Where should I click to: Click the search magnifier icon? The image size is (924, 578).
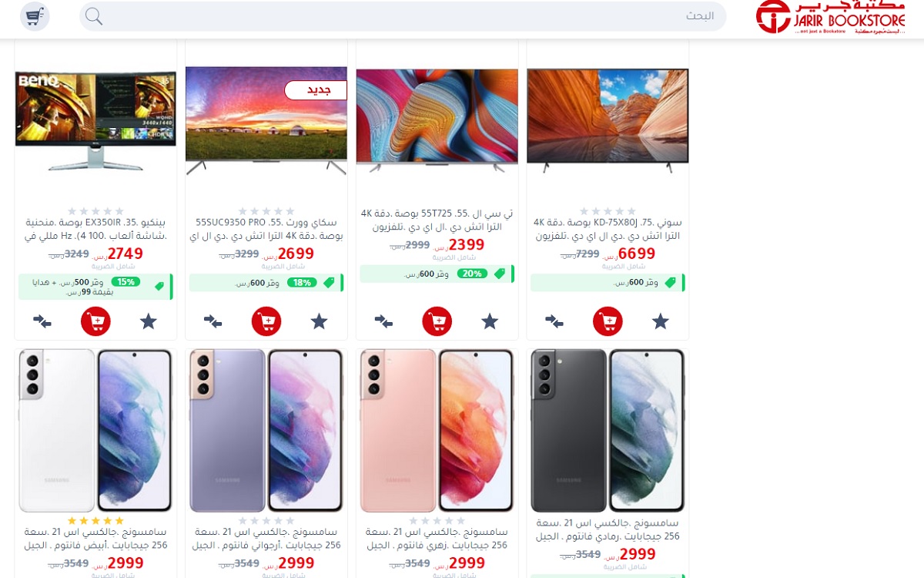point(94,16)
